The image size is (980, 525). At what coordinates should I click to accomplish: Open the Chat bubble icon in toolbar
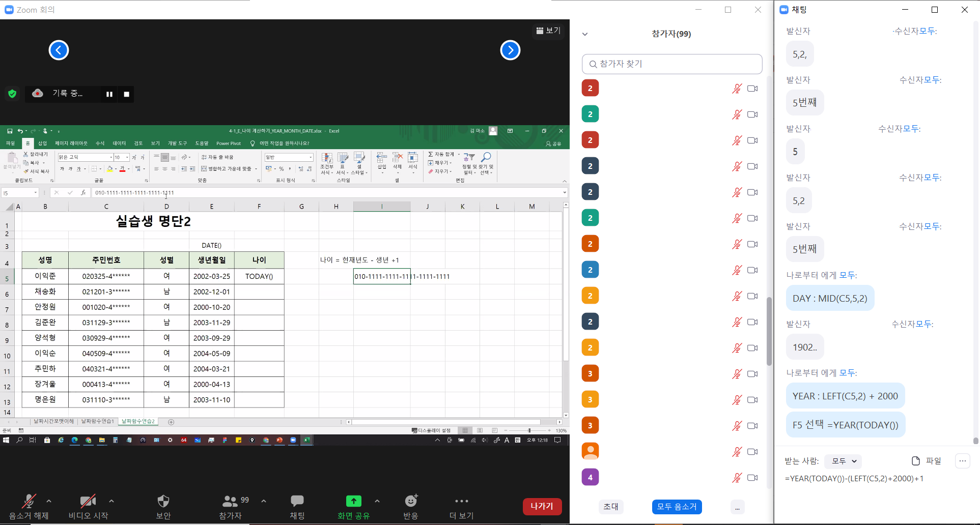(297, 502)
